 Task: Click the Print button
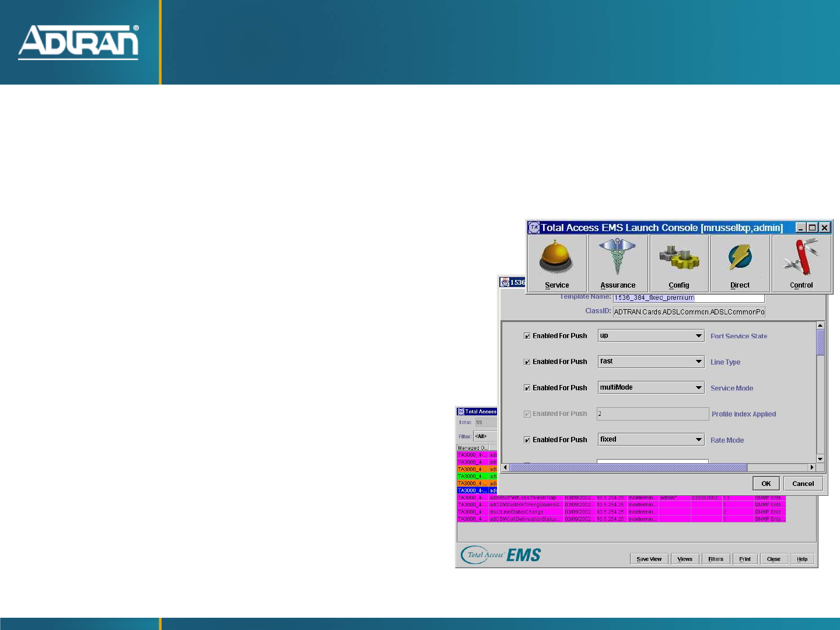(745, 559)
